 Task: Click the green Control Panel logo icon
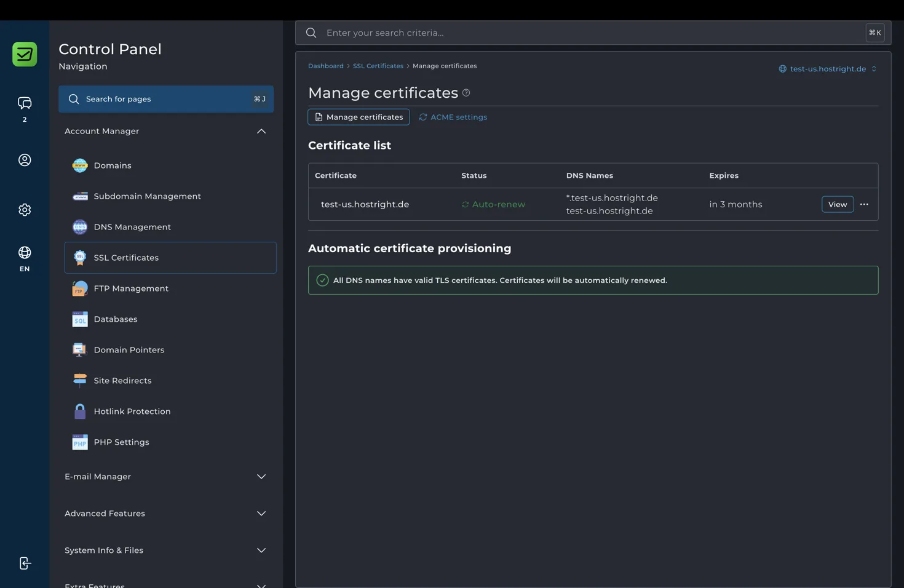25,54
